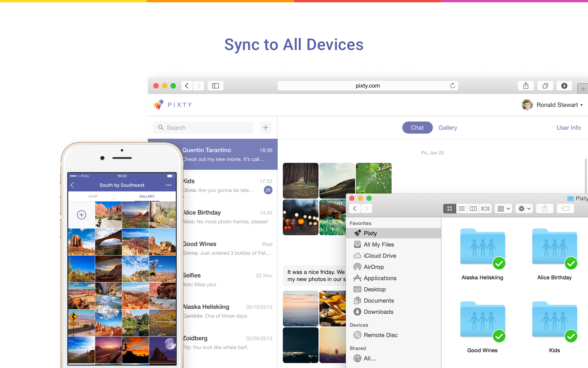Open the three-dot menu on phone header
Screen dimensions: 588x368
tap(169, 185)
